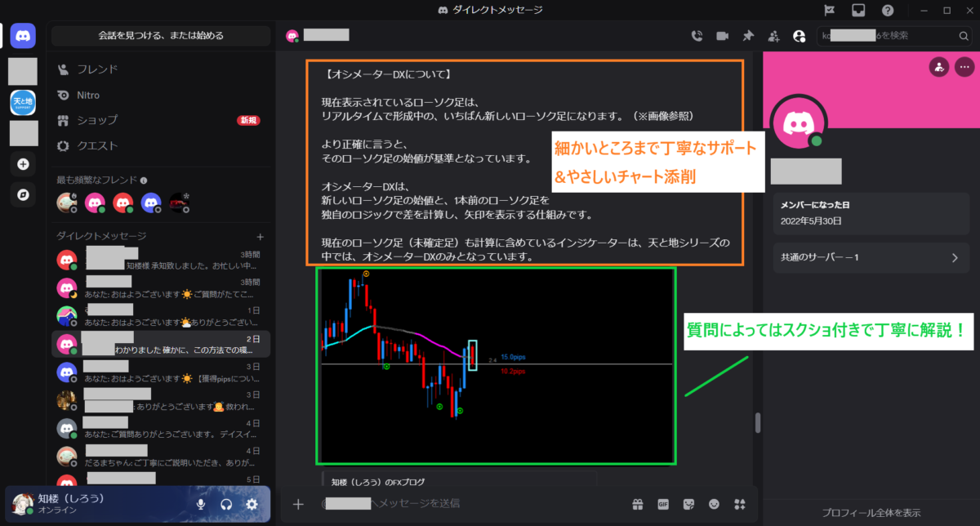The width and height of the screenshot is (980, 526).
Task: Toggle microphone mute in user panel
Action: [201, 504]
